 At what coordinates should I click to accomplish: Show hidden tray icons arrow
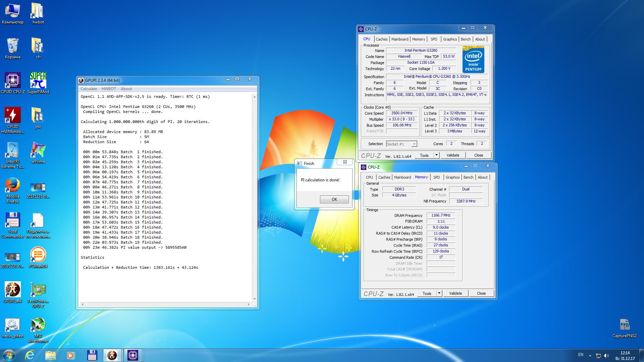click(590, 356)
